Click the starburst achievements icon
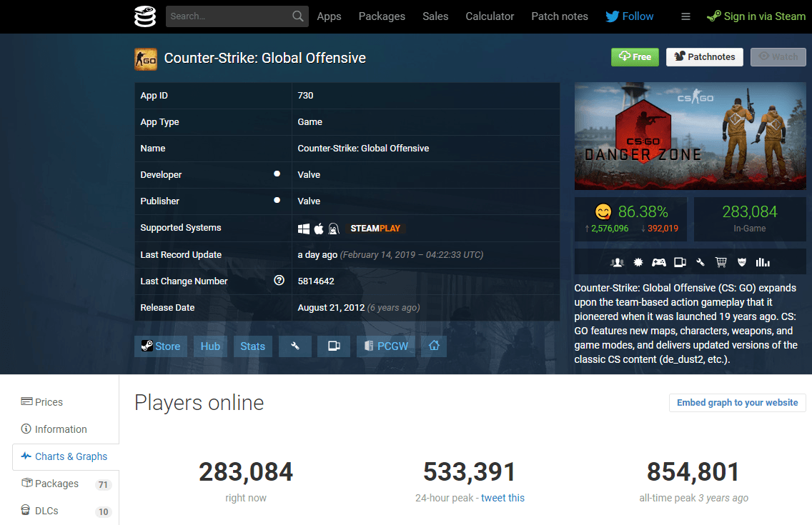Viewport: 812px width, 525px height. point(638,262)
